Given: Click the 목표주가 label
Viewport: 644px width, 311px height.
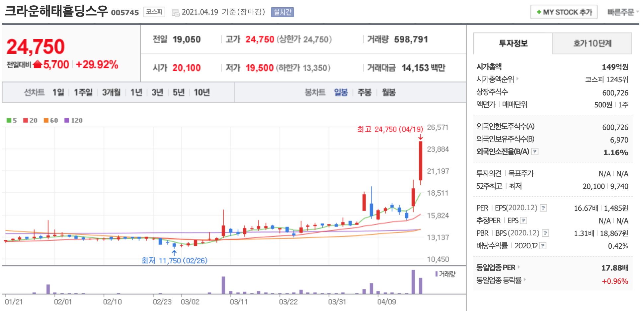Looking at the screenshot, I should coord(521,173).
